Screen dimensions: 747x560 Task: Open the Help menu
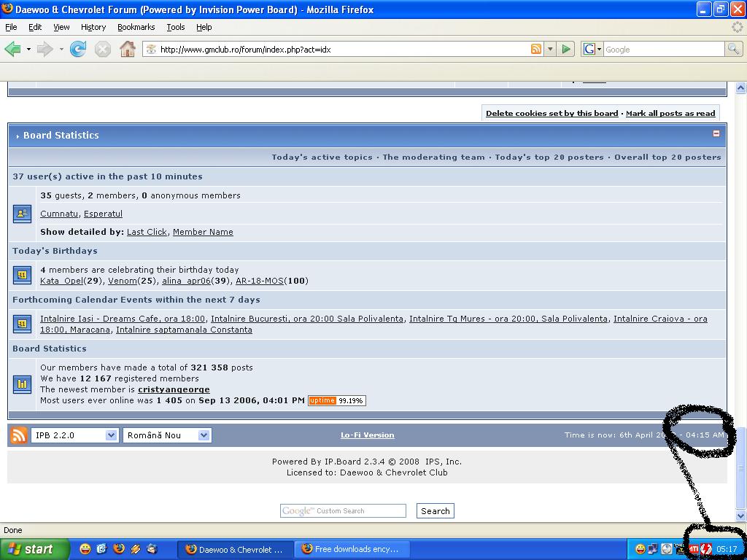coord(204,27)
